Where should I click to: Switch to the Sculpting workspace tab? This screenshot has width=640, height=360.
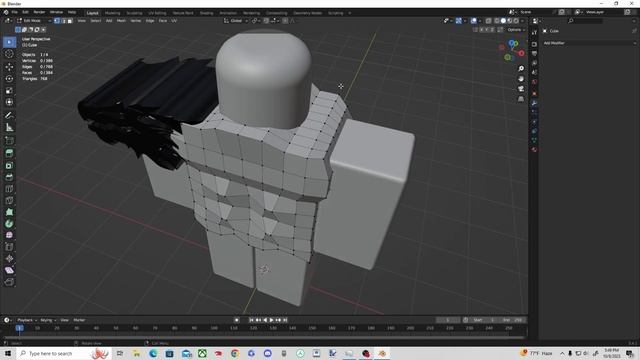point(134,13)
